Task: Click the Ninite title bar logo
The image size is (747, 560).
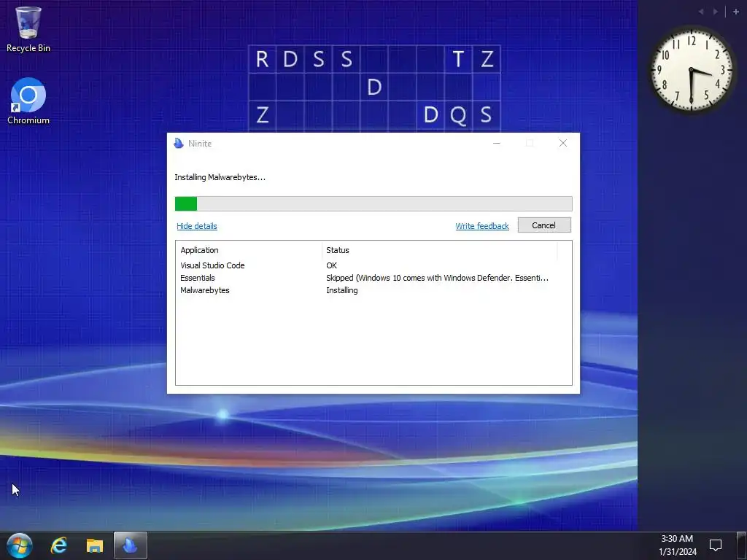Action: (179, 144)
